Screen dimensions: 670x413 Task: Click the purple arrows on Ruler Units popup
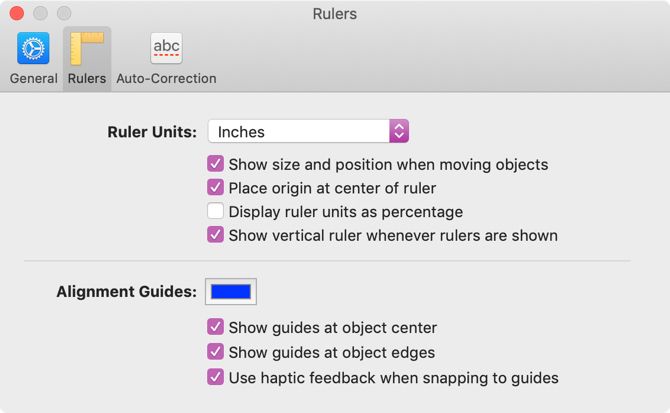399,131
